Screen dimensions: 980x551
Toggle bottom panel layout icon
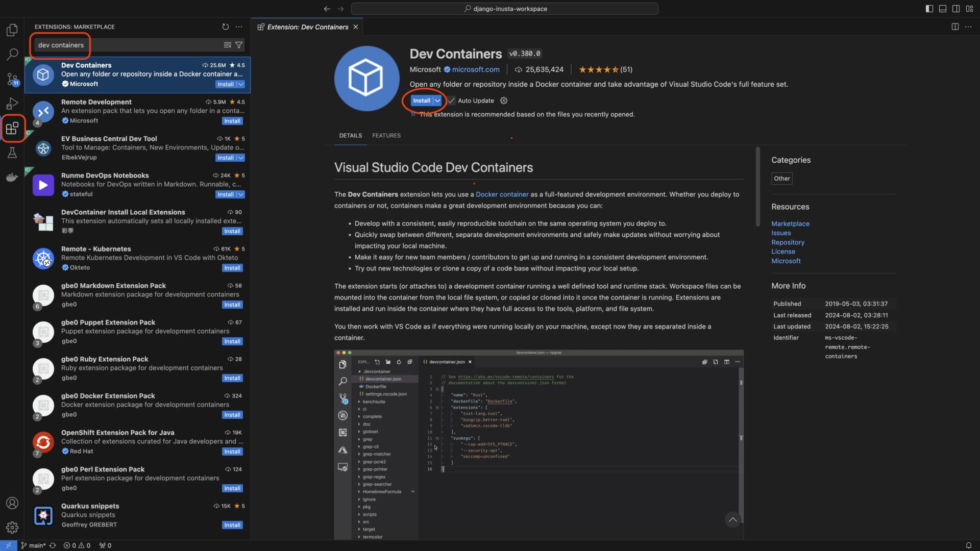coord(943,9)
